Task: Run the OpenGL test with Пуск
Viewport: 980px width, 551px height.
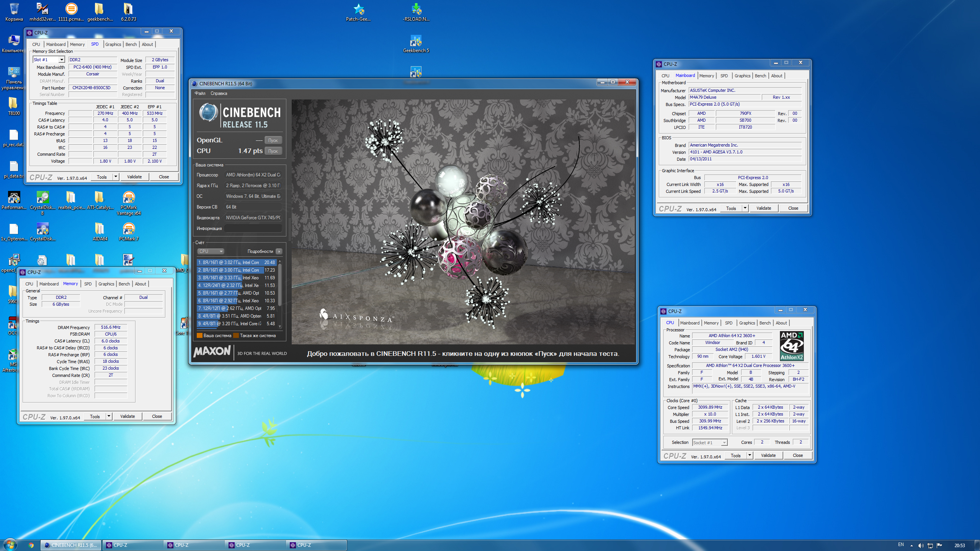Action: (273, 140)
